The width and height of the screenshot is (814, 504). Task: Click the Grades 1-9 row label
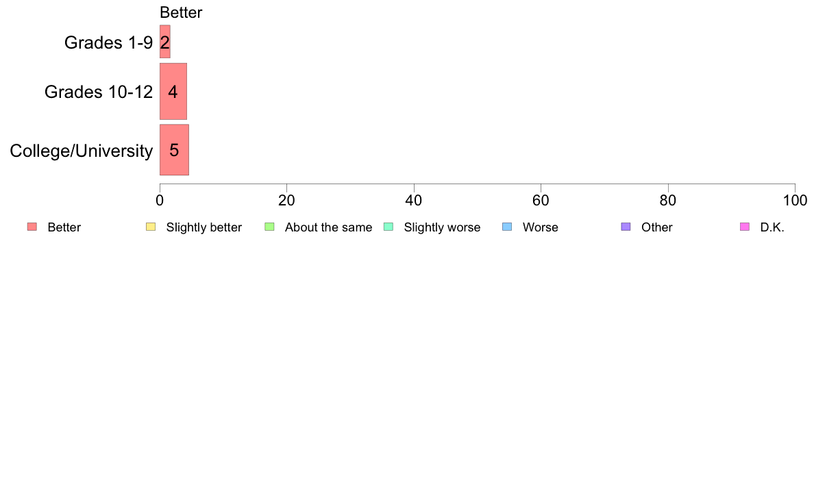108,42
